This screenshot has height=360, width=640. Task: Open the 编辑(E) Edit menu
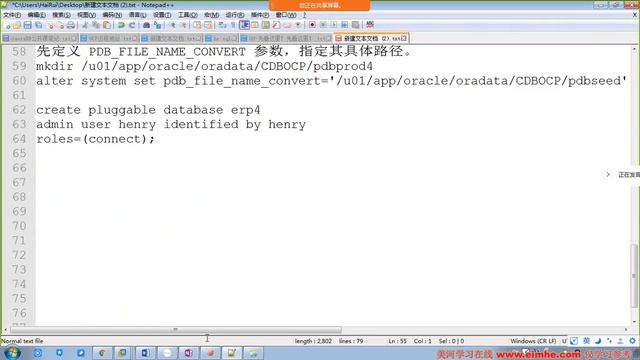(37, 15)
